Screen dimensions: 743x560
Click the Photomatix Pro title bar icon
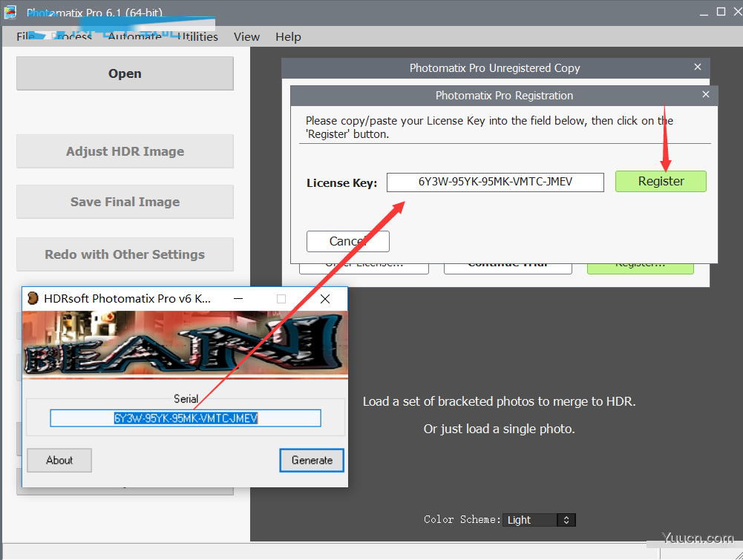pyautogui.click(x=10, y=12)
